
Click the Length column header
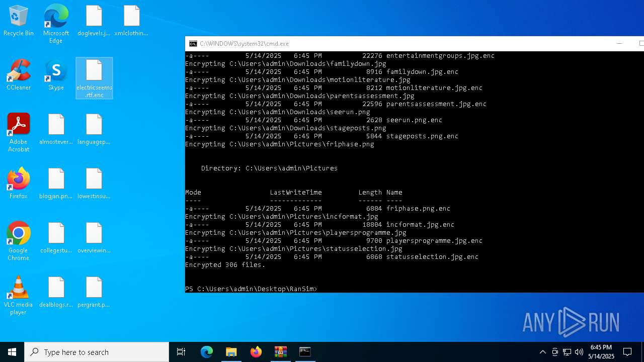[370, 193]
